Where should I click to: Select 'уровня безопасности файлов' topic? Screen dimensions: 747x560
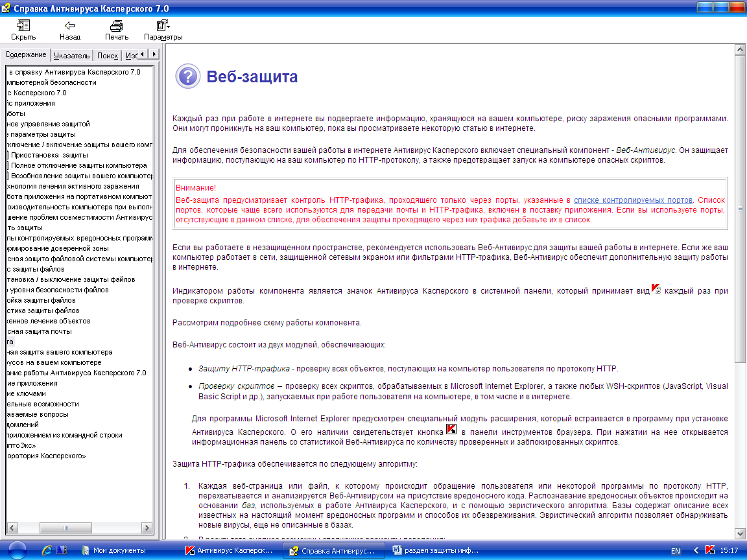click(58, 290)
